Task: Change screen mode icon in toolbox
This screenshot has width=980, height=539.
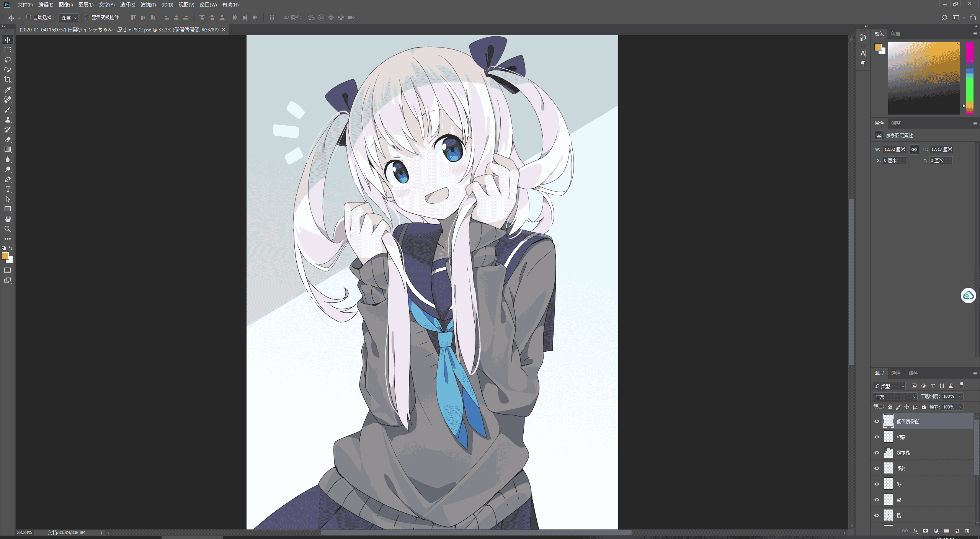Action: 8,280
